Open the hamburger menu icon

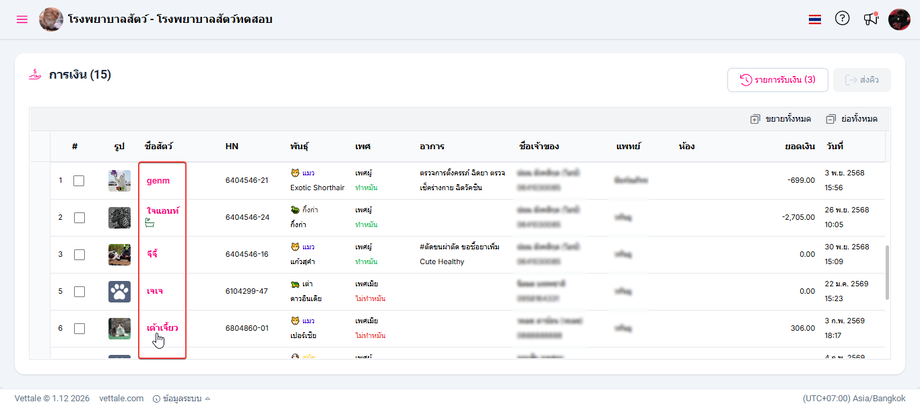tap(22, 19)
